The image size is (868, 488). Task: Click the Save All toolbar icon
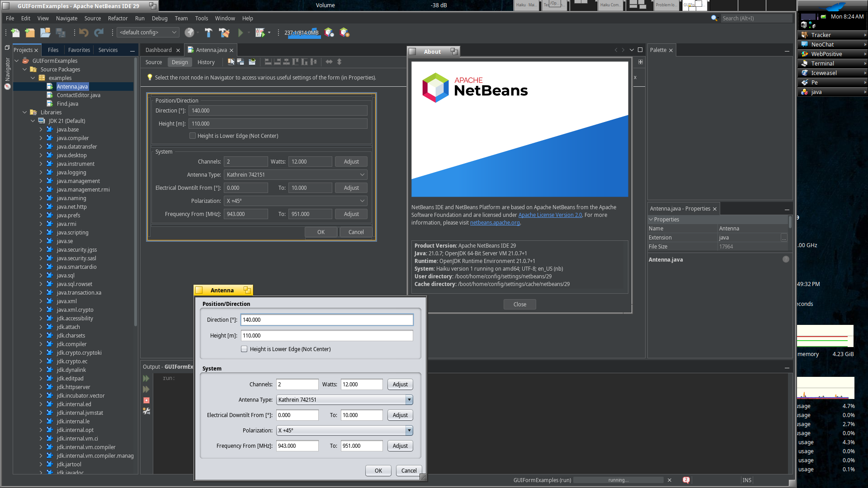[60, 33]
